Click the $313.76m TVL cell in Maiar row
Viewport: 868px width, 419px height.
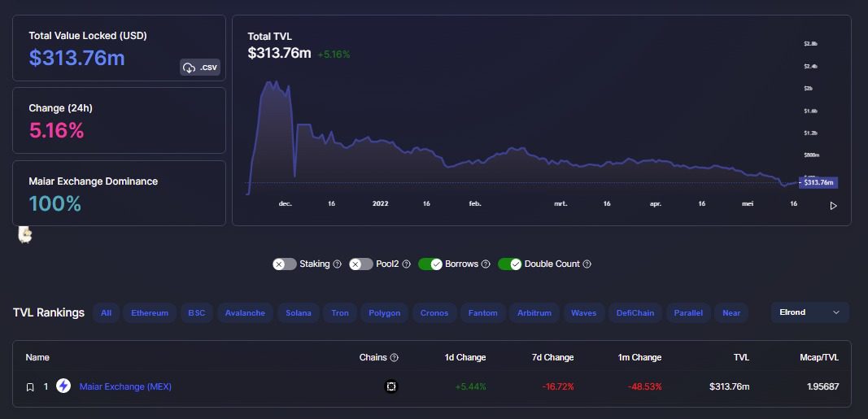(x=730, y=387)
